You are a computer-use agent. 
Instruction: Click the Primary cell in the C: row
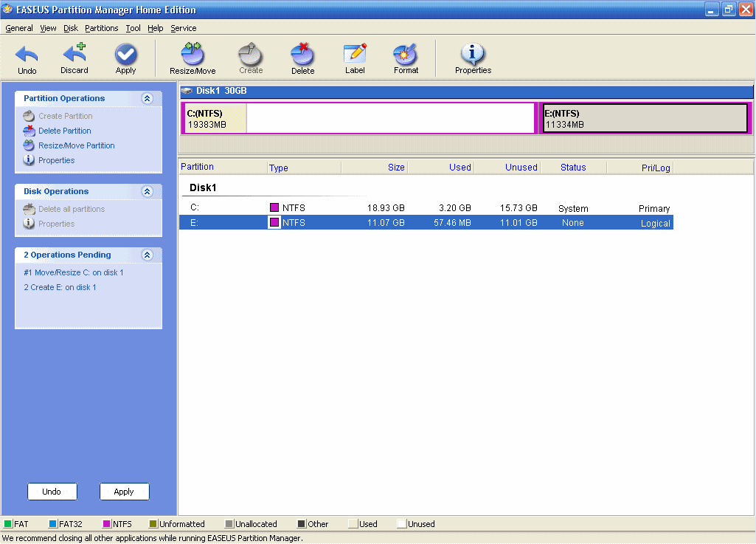click(654, 209)
